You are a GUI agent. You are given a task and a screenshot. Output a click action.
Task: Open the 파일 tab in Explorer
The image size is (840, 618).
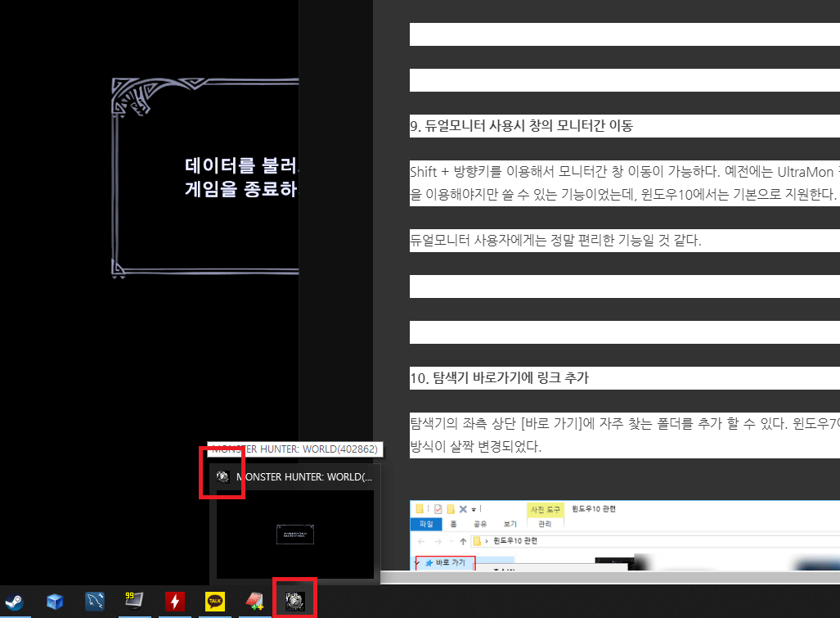pos(426,524)
